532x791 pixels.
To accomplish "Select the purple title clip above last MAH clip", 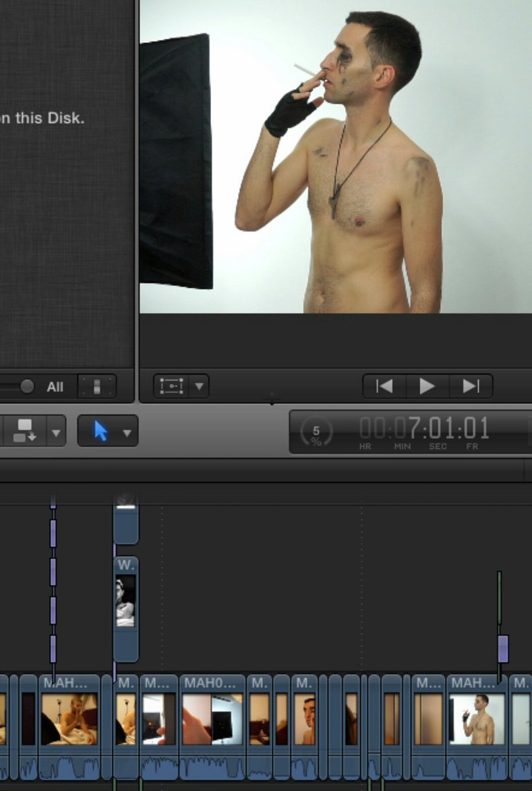I will pyautogui.click(x=503, y=649).
